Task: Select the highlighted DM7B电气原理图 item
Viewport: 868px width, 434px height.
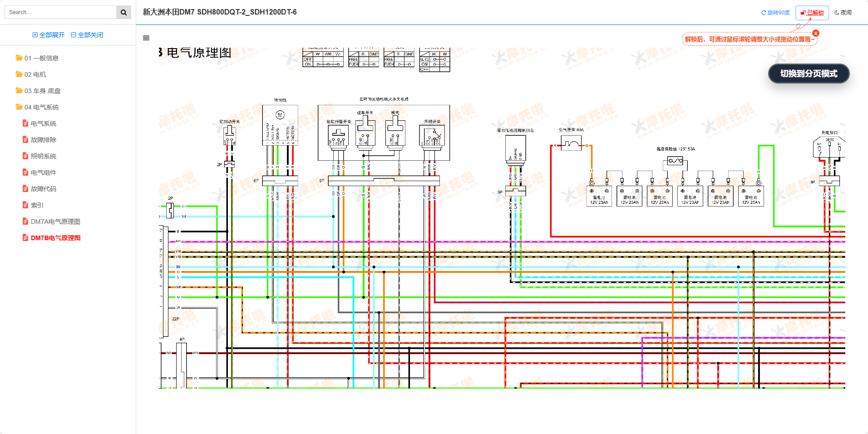Action: pyautogui.click(x=55, y=238)
